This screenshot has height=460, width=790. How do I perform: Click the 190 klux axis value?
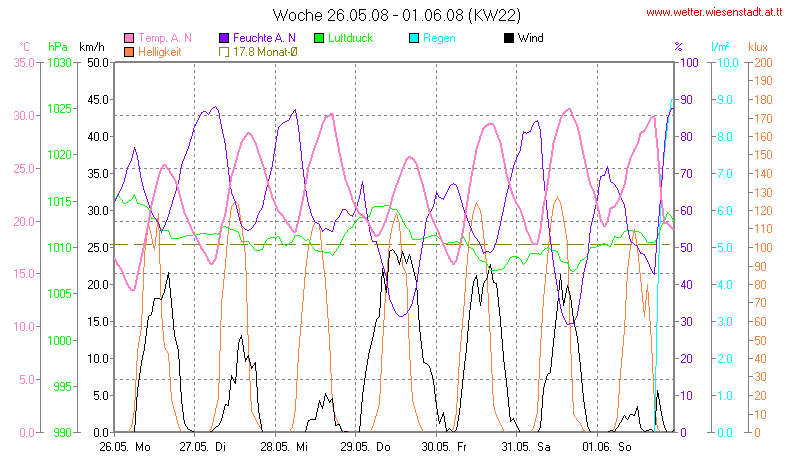tap(763, 81)
